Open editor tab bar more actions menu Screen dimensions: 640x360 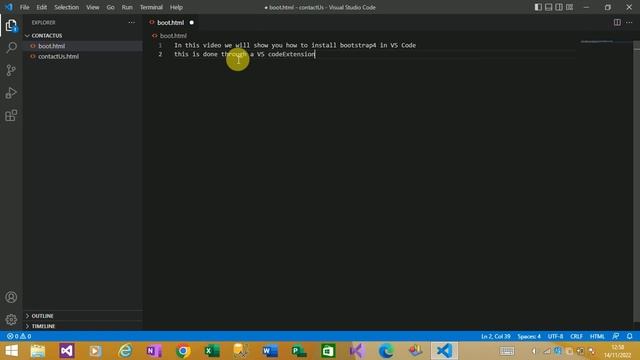pyautogui.click(x=629, y=22)
